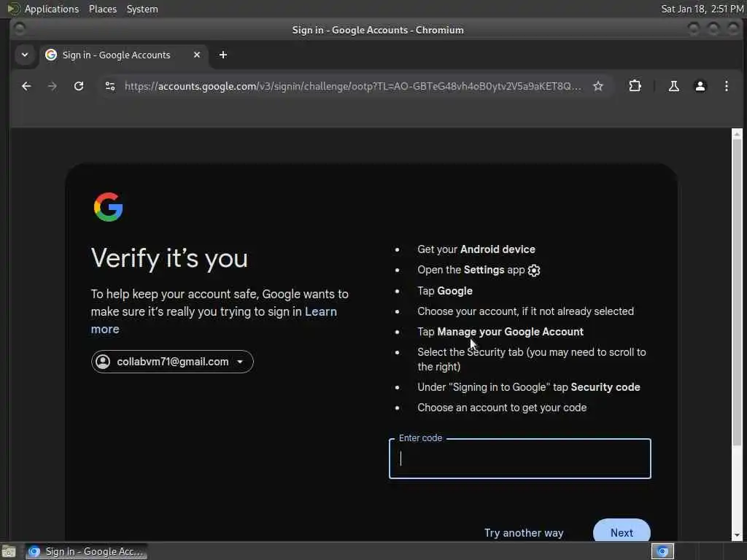Click the Next button

click(x=622, y=532)
